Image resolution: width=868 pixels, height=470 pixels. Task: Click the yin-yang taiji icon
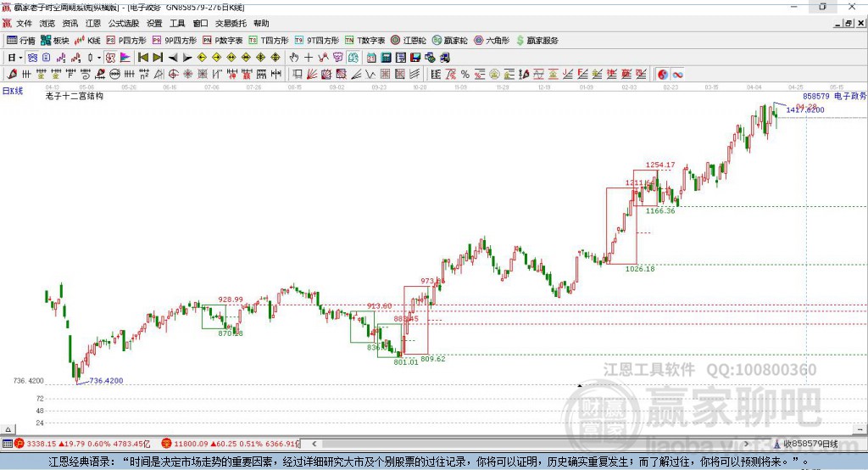click(x=663, y=75)
